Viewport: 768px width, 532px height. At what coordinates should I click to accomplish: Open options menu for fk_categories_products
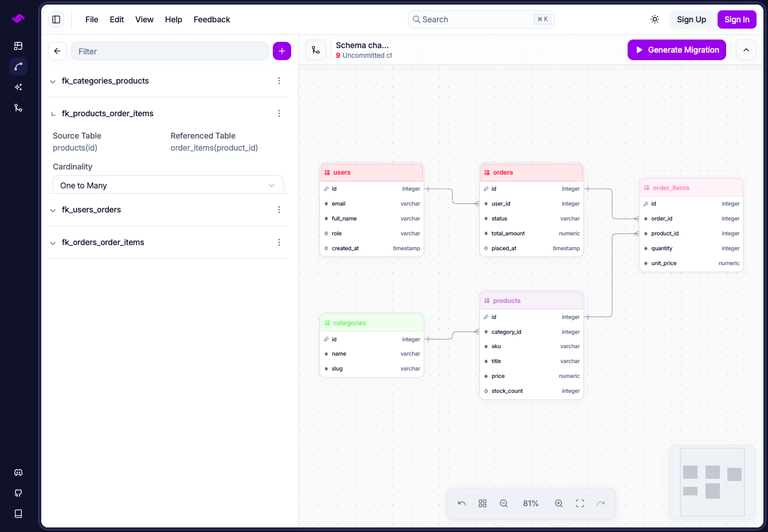click(x=279, y=81)
